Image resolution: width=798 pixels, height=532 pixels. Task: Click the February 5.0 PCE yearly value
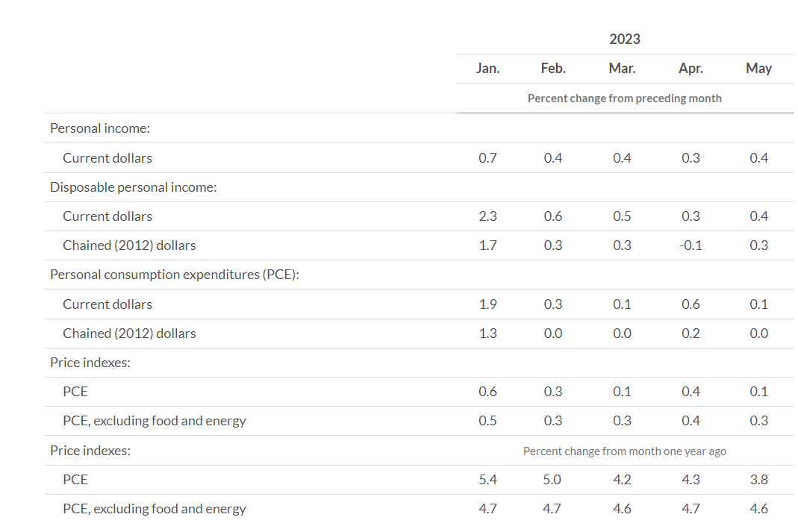click(553, 480)
